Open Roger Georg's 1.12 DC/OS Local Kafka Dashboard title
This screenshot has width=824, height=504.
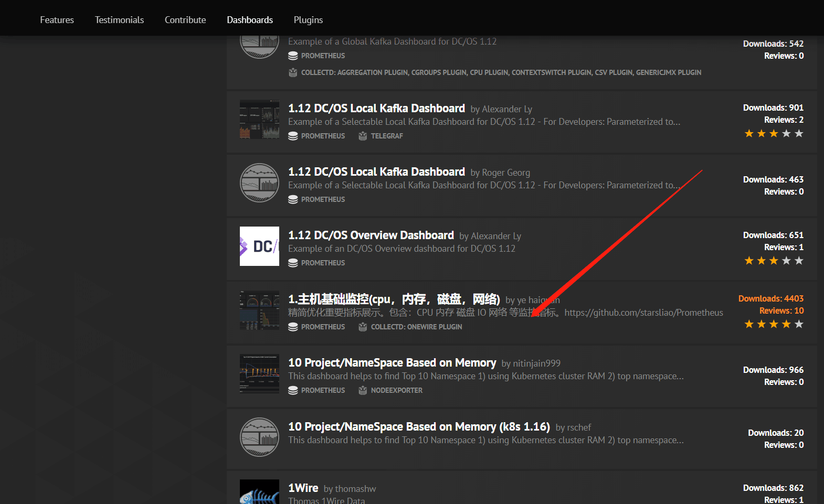point(376,171)
